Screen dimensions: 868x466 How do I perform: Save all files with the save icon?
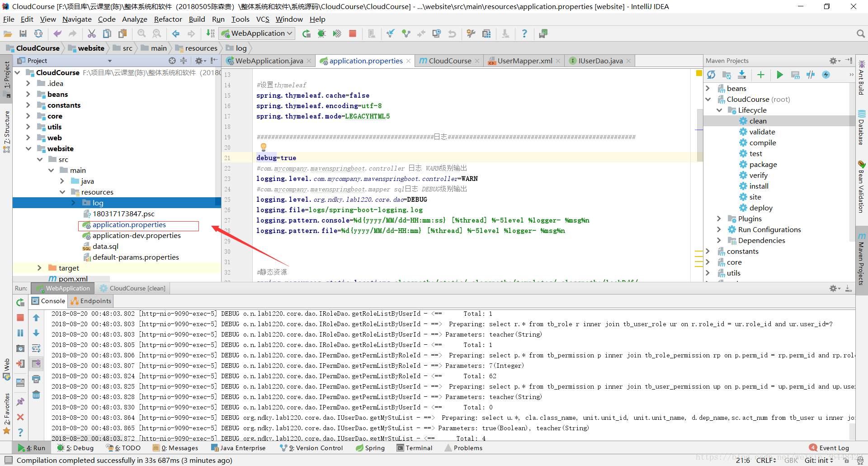(x=23, y=33)
